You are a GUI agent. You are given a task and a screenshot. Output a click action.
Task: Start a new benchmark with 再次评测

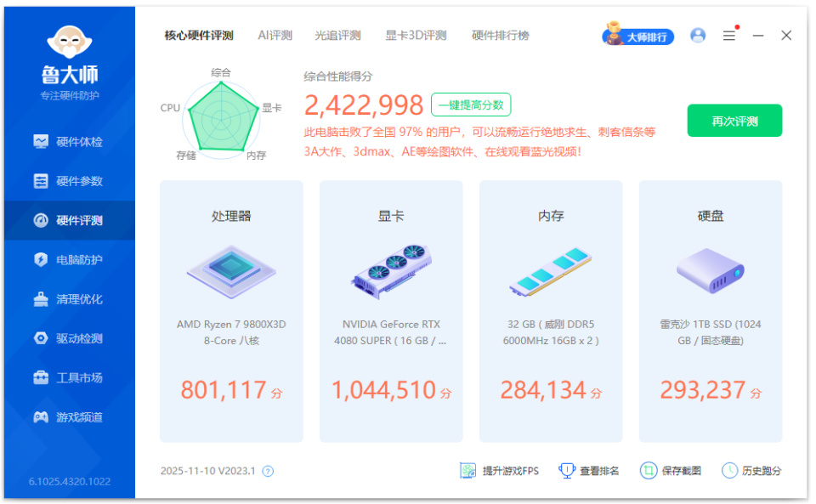[734, 121]
